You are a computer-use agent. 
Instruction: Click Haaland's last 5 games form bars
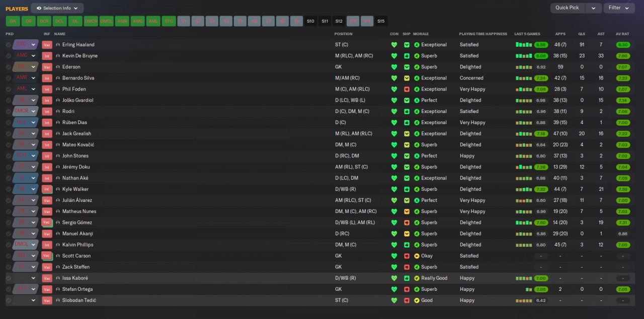(524, 45)
